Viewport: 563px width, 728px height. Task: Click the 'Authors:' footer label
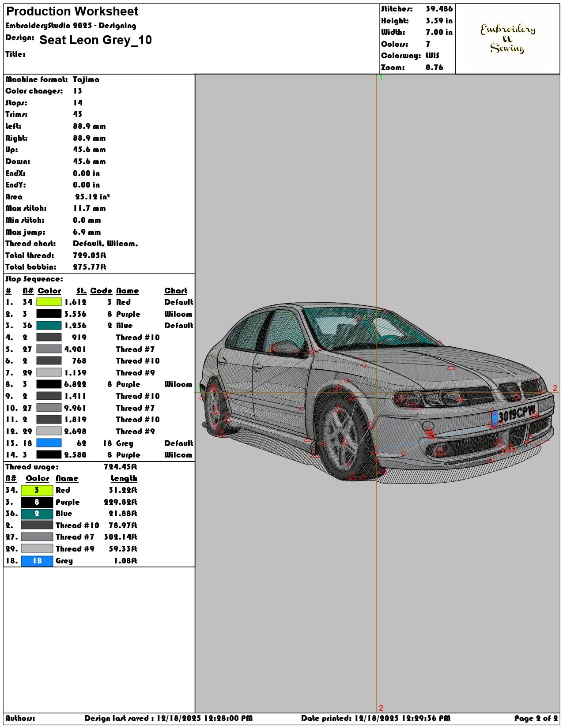click(20, 718)
